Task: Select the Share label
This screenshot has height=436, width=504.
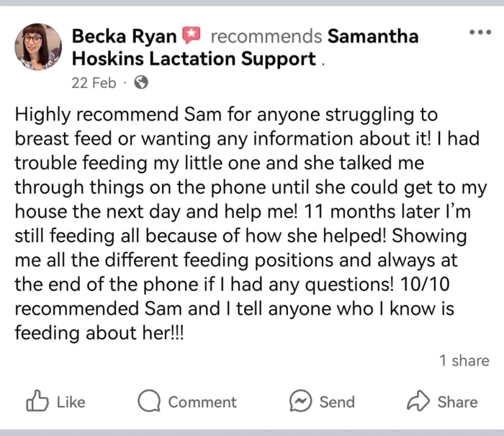Action: (458, 402)
